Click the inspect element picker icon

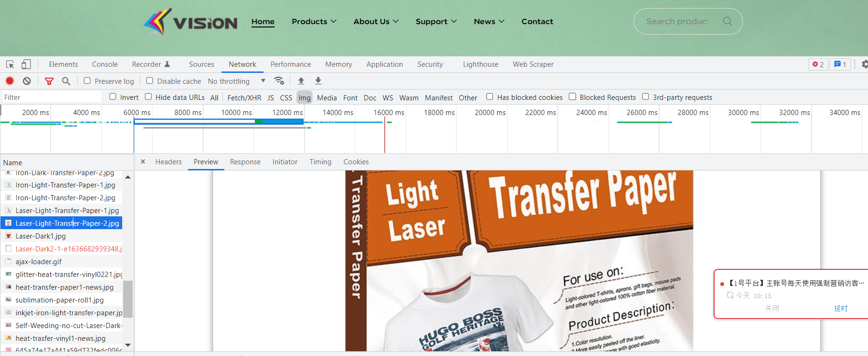[x=10, y=64]
